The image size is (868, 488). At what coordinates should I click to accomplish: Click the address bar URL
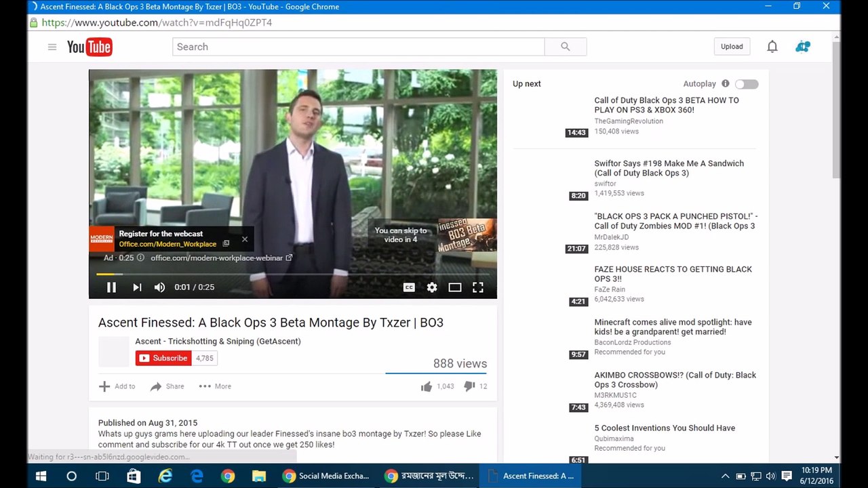point(157,22)
